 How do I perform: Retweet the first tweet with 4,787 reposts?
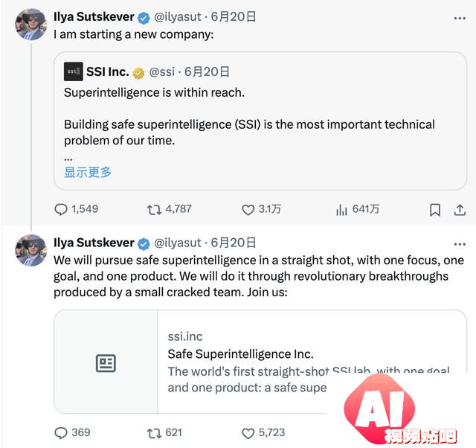(154, 210)
